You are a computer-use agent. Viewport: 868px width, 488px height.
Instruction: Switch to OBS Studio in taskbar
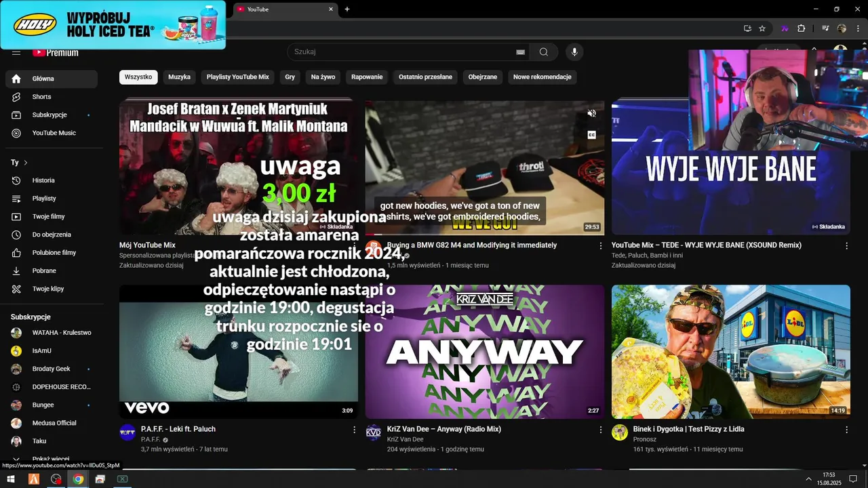click(56, 479)
